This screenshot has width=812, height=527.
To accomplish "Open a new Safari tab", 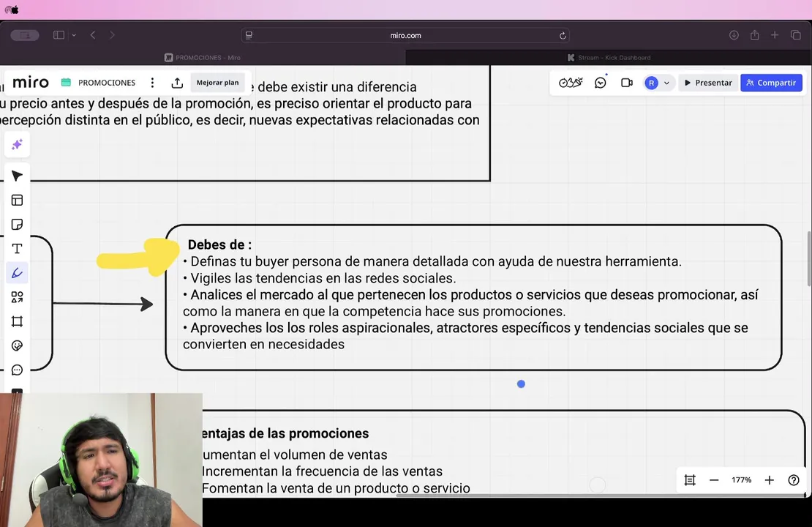I will [x=775, y=34].
